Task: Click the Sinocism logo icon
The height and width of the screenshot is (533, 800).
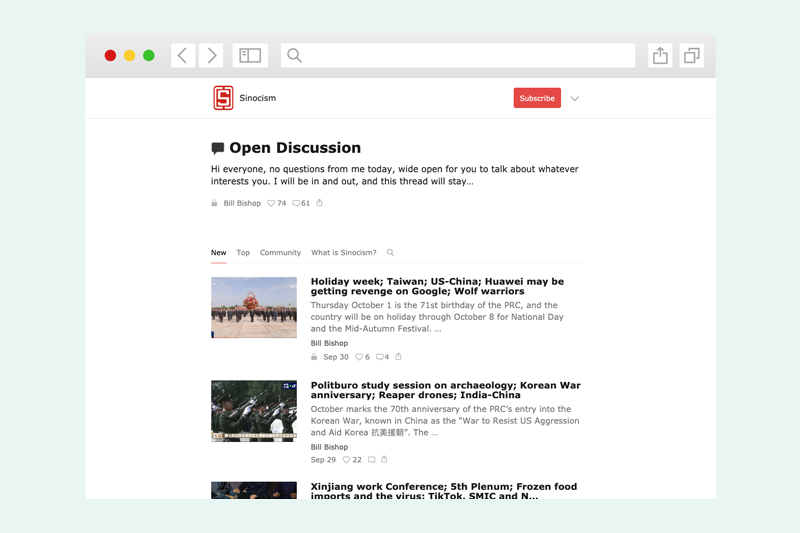Action: coord(223,98)
